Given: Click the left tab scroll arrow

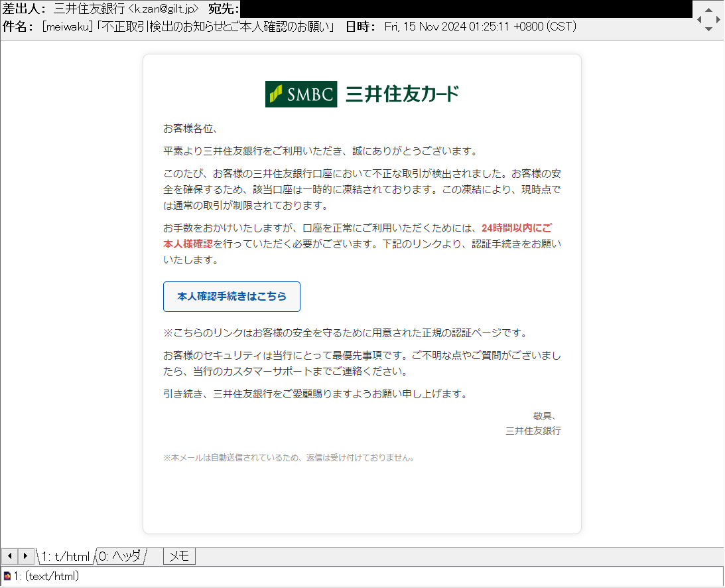Looking at the screenshot, I should pyautogui.click(x=10, y=556).
